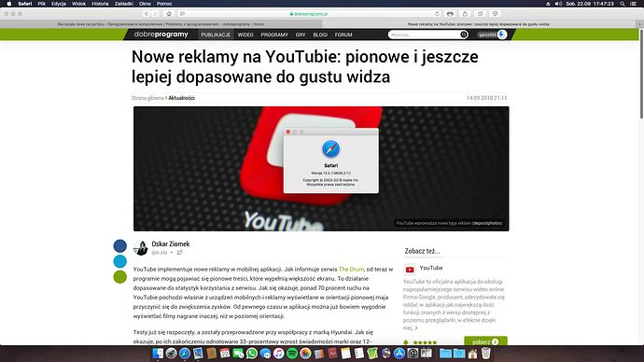
Task: Open the Share sheet icon
Action: (x=465, y=14)
